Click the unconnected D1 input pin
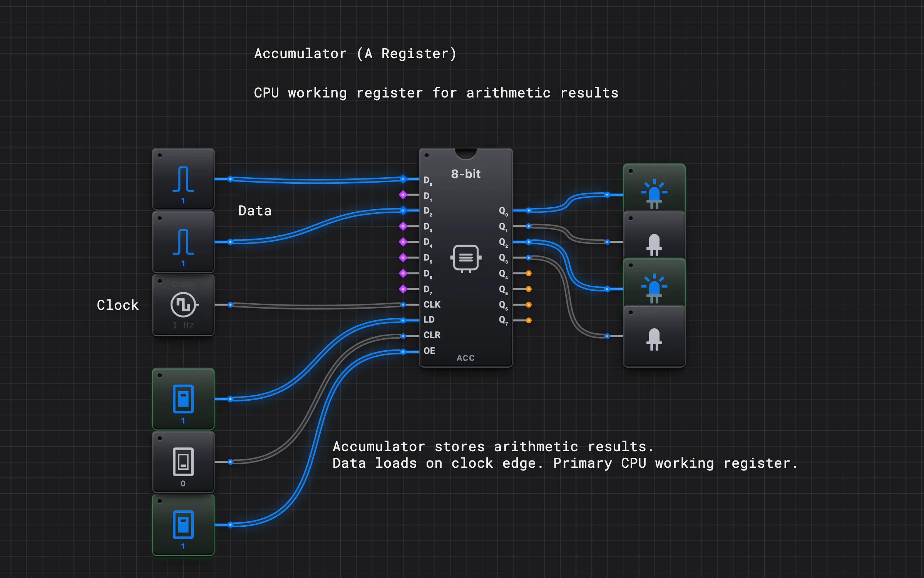 click(403, 195)
